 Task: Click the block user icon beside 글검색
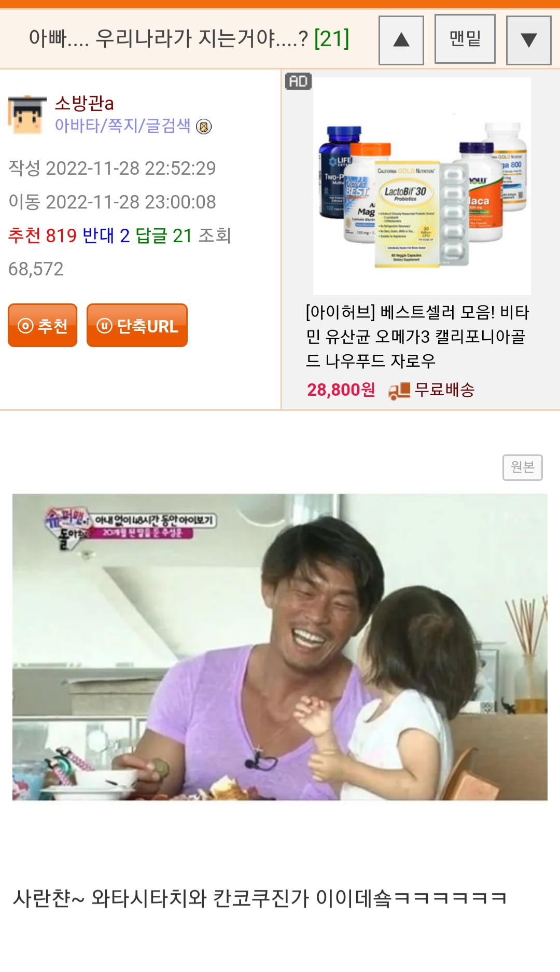pyautogui.click(x=204, y=127)
